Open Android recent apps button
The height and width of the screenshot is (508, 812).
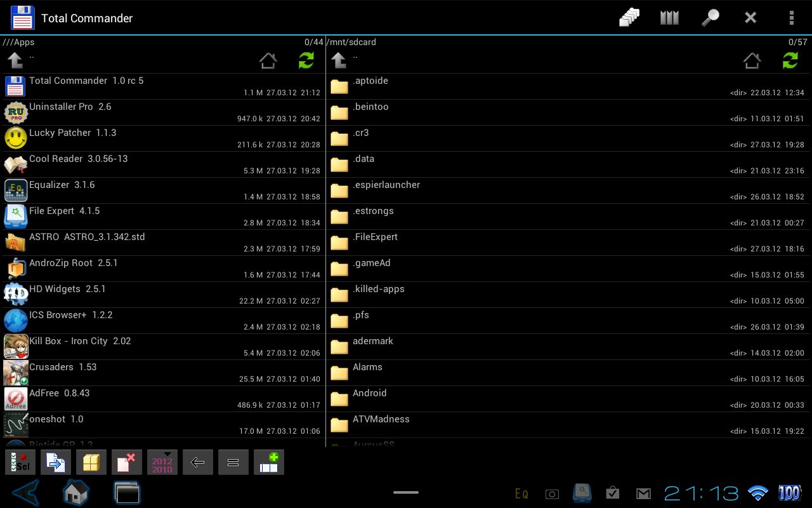(x=126, y=492)
